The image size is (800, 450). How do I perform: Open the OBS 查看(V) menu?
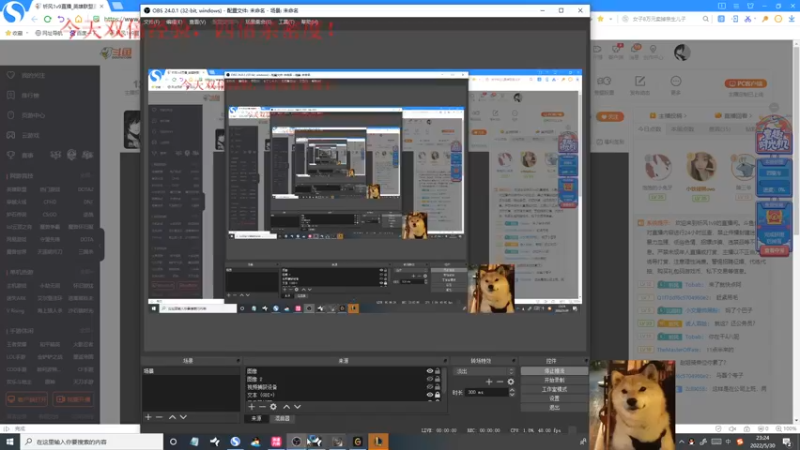tap(197, 22)
